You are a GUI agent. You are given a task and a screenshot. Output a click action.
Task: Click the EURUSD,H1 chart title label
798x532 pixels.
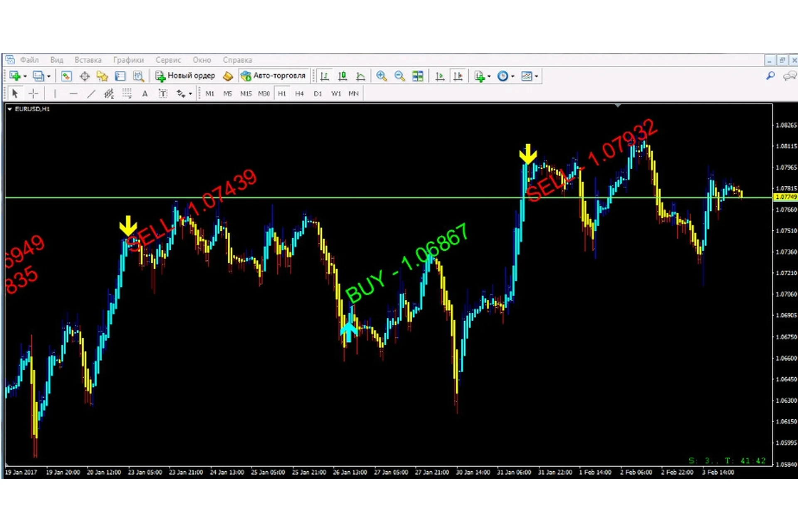click(x=32, y=109)
